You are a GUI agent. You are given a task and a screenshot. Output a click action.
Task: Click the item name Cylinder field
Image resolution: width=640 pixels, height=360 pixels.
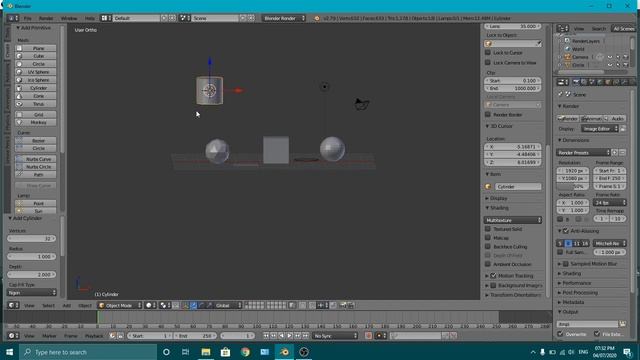[x=518, y=187]
